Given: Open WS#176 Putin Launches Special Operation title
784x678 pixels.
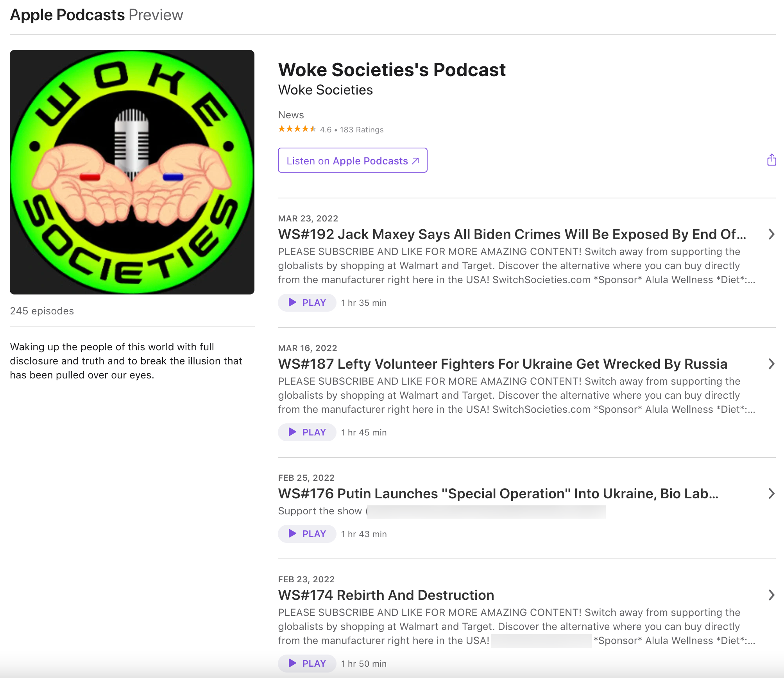Looking at the screenshot, I should (x=498, y=494).
